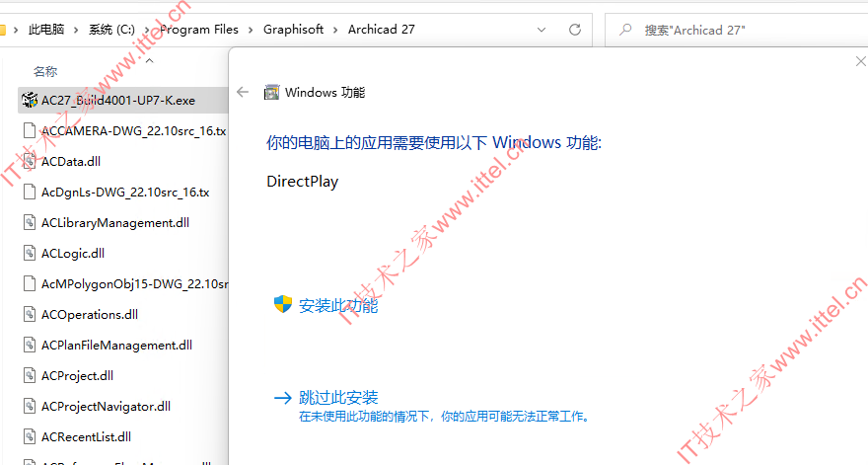
Task: Go back using the Windows 功能 dialog arrow
Action: 243,92
